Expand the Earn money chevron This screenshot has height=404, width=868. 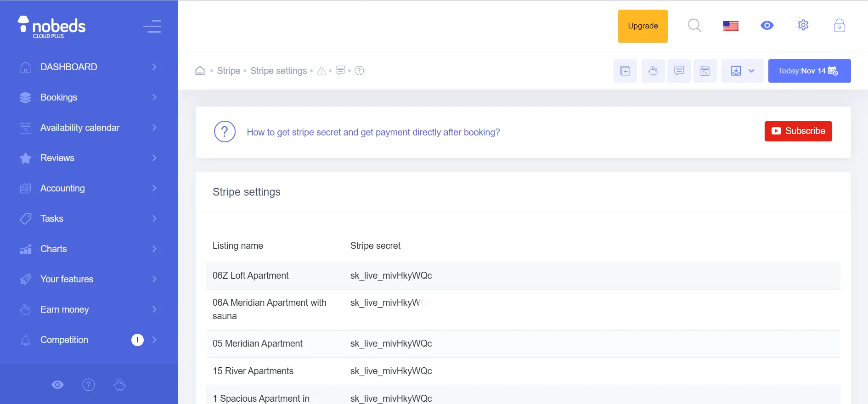click(154, 309)
